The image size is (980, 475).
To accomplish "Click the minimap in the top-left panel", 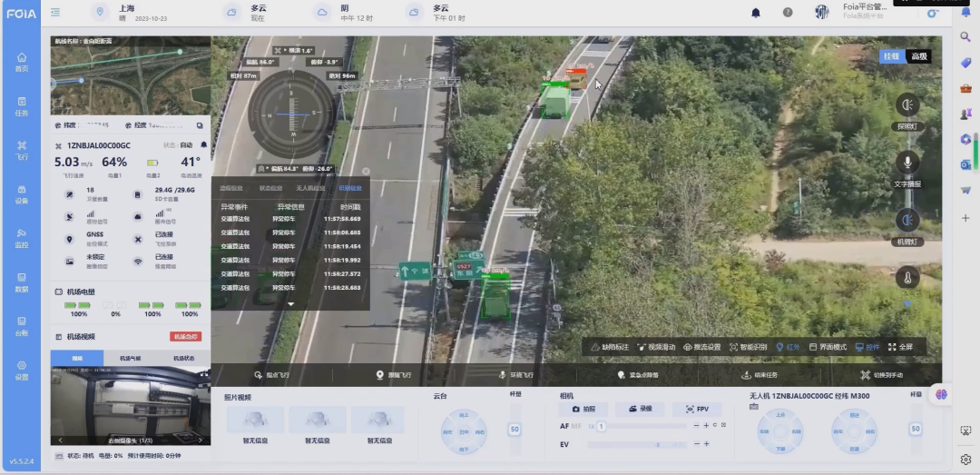I will point(130,80).
